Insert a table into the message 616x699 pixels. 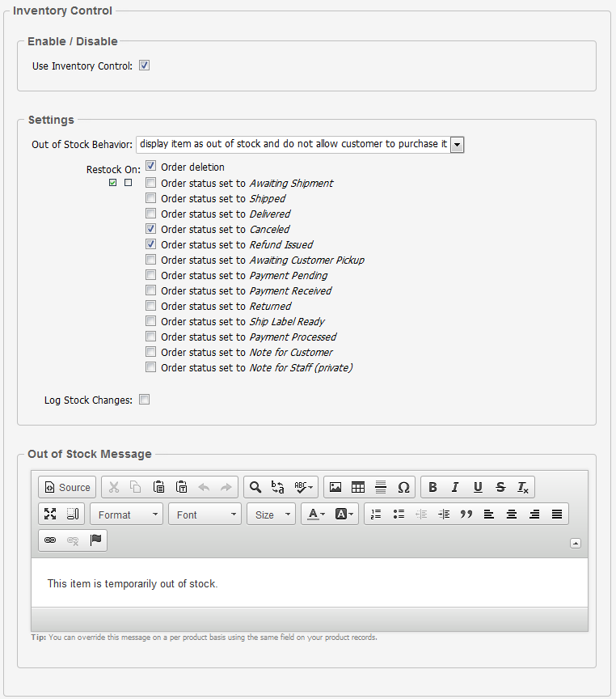tap(358, 487)
